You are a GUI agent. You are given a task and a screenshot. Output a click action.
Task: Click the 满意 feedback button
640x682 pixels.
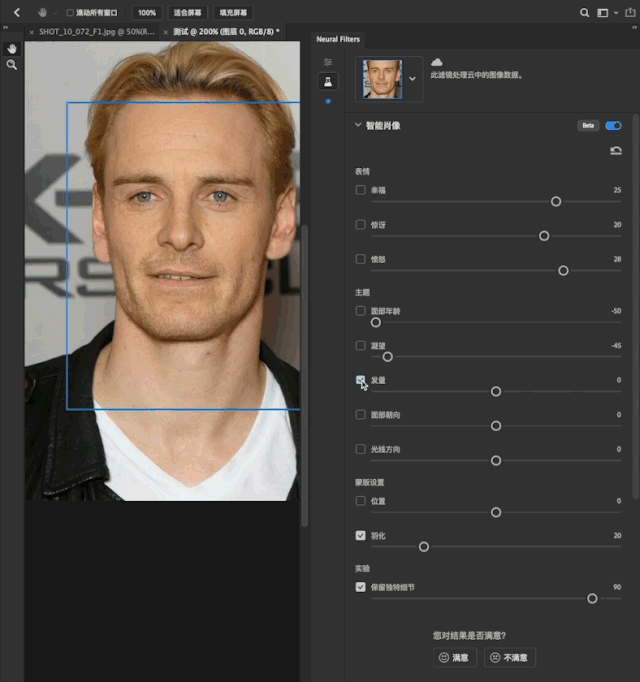point(453,657)
